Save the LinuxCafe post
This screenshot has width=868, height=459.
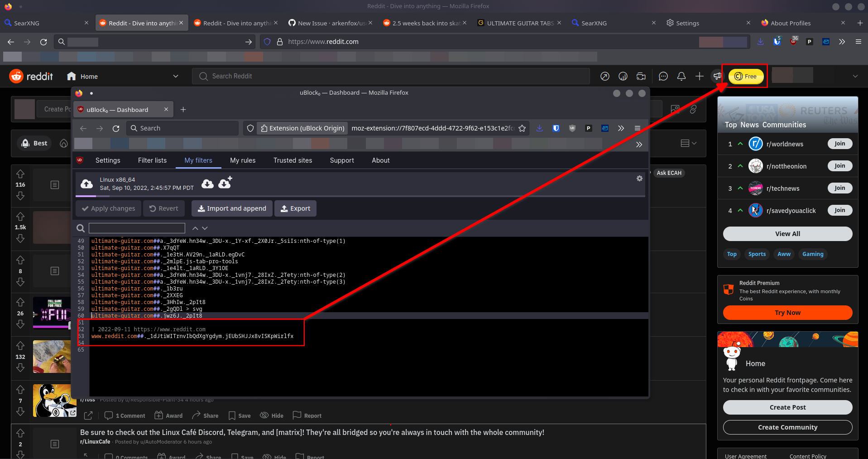point(242,456)
